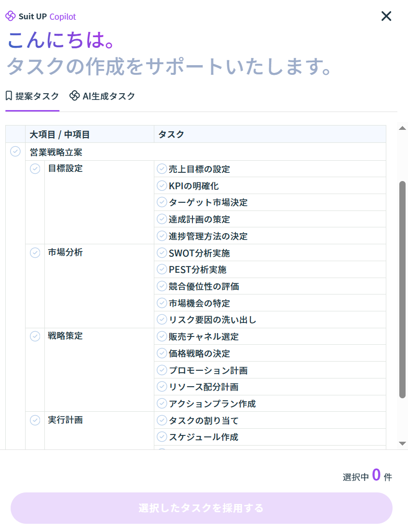Tick the 売上目標の設定 task check icon

click(x=162, y=169)
